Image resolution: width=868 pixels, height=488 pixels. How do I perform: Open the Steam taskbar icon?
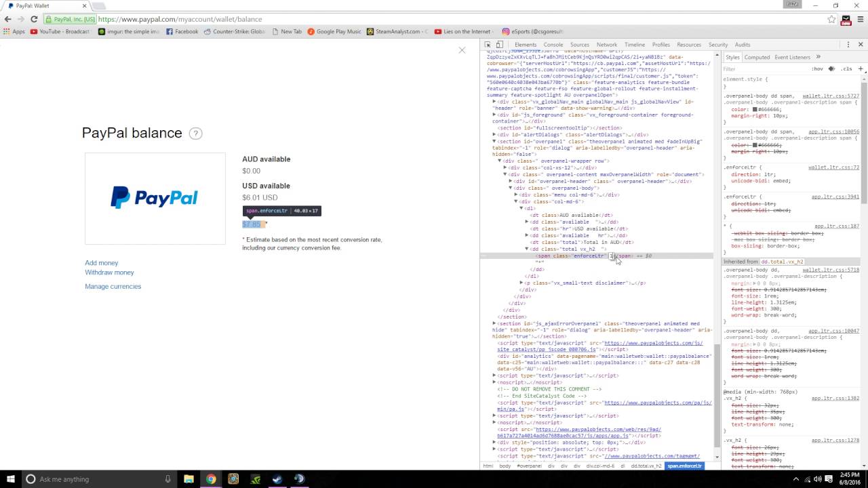click(277, 479)
